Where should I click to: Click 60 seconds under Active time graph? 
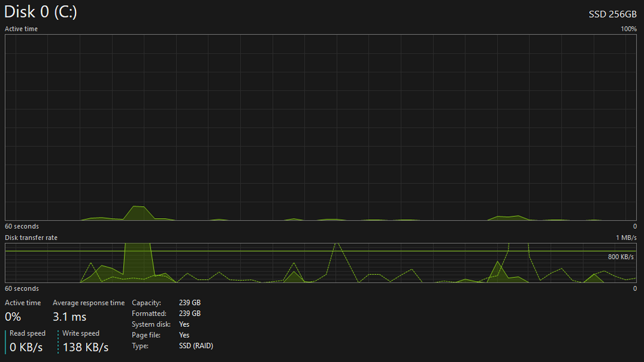pyautogui.click(x=22, y=226)
